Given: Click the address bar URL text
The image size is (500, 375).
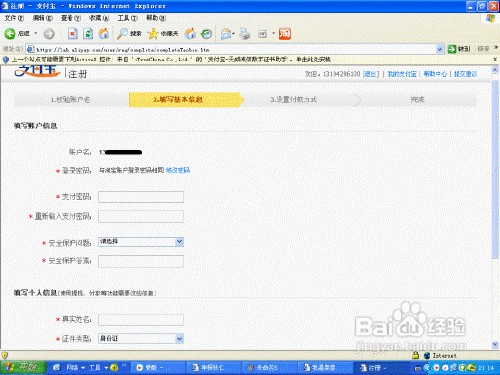Looking at the screenshot, I should click(123, 50).
